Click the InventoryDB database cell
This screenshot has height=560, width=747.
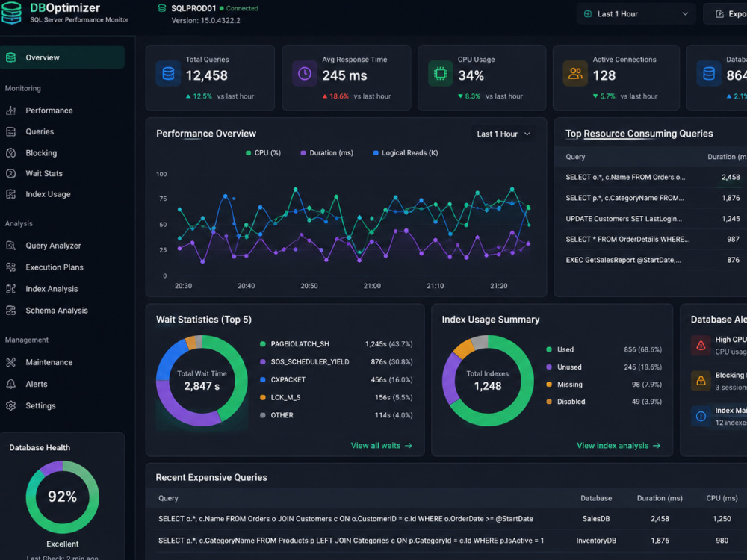596,541
